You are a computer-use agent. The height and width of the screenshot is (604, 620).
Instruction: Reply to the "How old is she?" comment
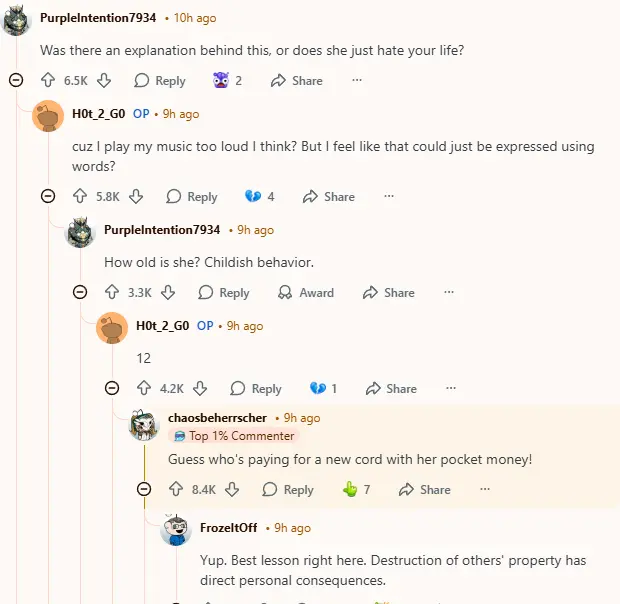point(224,293)
